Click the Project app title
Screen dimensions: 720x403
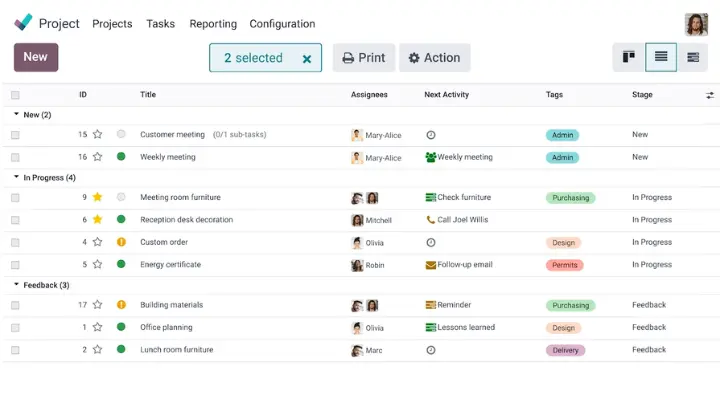[x=59, y=23]
